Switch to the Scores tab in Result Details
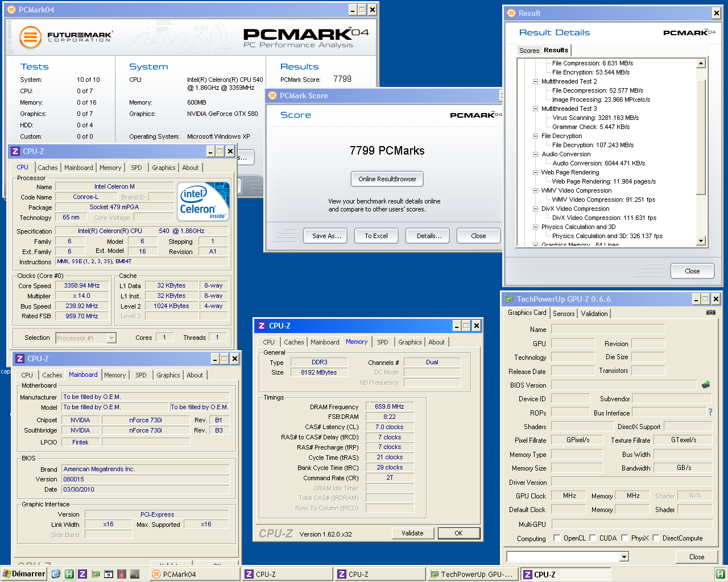This screenshot has height=582, width=728. 529,51
